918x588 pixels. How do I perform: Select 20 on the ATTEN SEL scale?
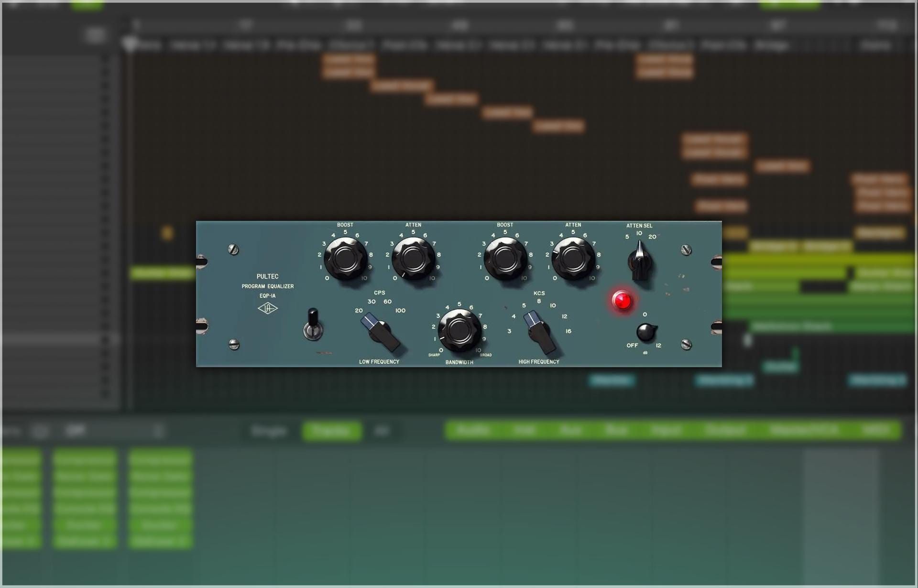[x=652, y=237]
